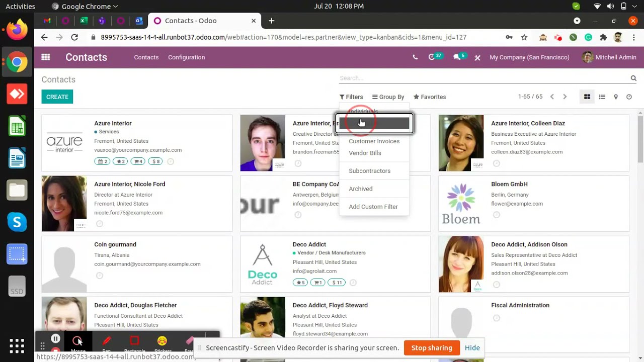Viewport: 644px width, 362px height.
Task: Switch to List view icon
Action: pyautogui.click(x=602, y=97)
